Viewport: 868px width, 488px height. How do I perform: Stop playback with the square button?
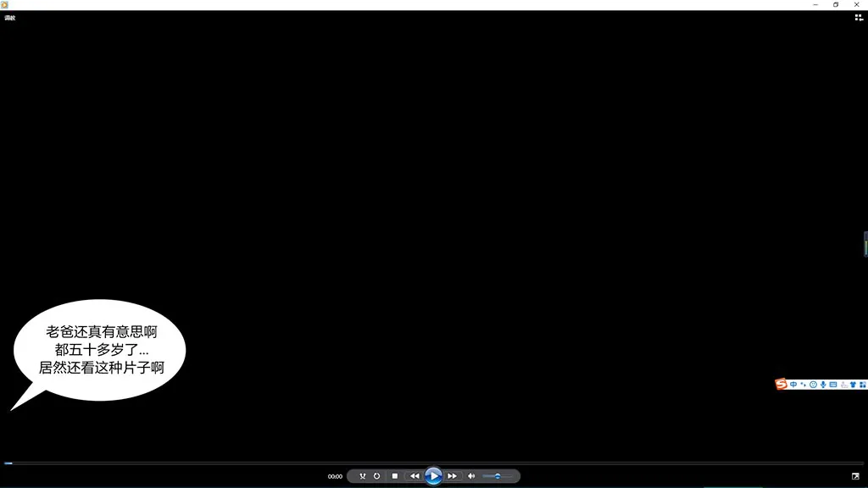tap(394, 476)
